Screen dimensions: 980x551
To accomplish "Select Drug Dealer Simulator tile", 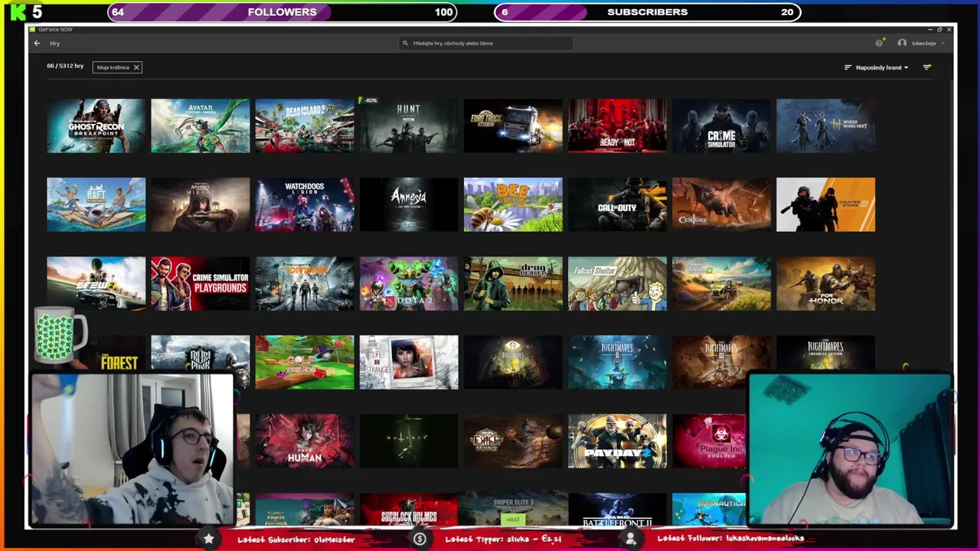I will click(513, 283).
